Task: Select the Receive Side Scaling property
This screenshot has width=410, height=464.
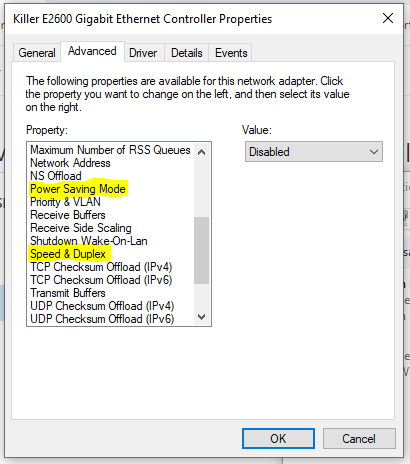Action: [81, 228]
